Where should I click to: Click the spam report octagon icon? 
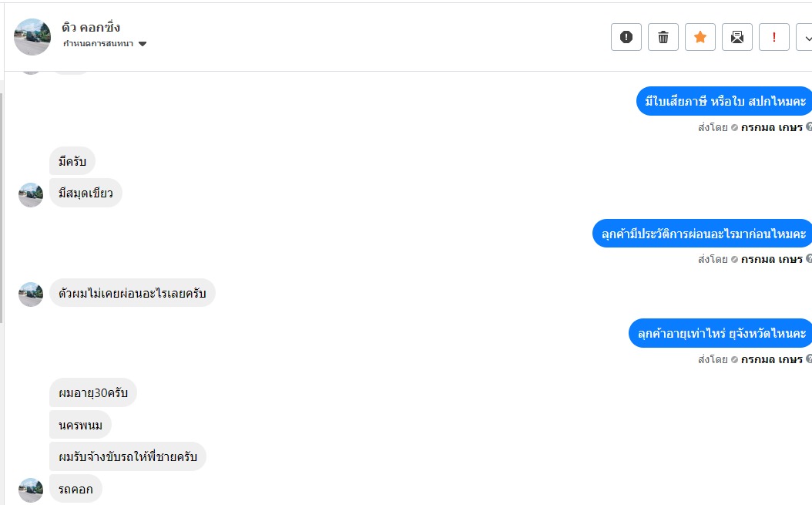(x=626, y=37)
